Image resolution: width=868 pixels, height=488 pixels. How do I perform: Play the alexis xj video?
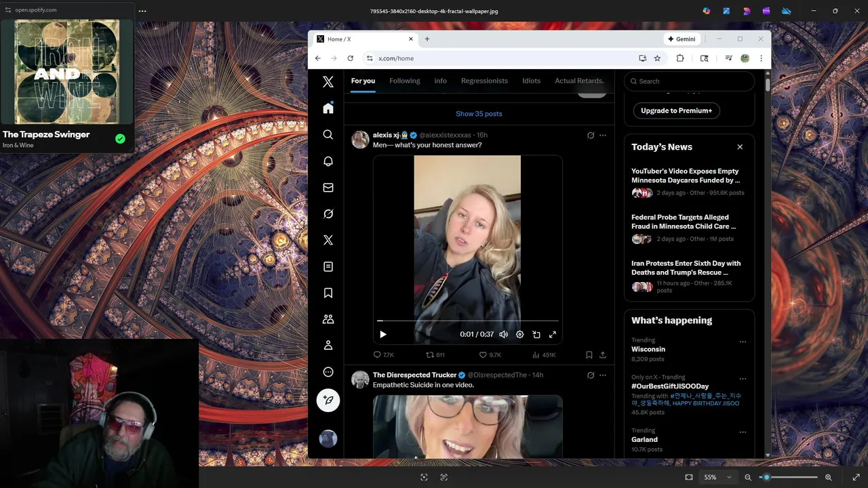pos(383,334)
